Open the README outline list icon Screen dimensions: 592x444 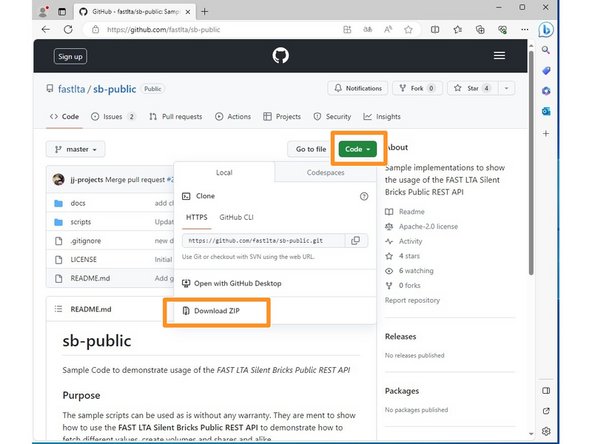[x=58, y=309]
